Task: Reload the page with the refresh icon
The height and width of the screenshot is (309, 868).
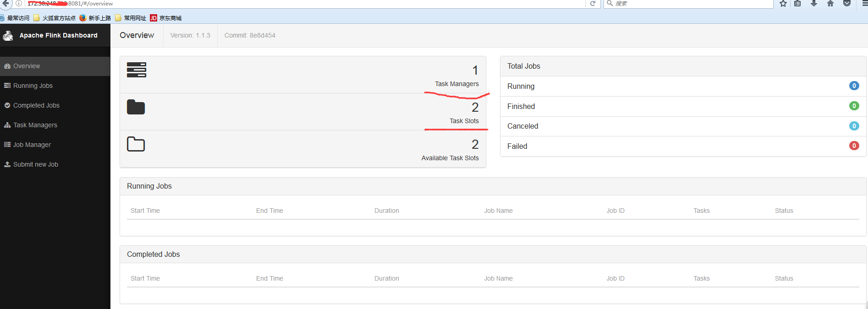Action: (593, 3)
